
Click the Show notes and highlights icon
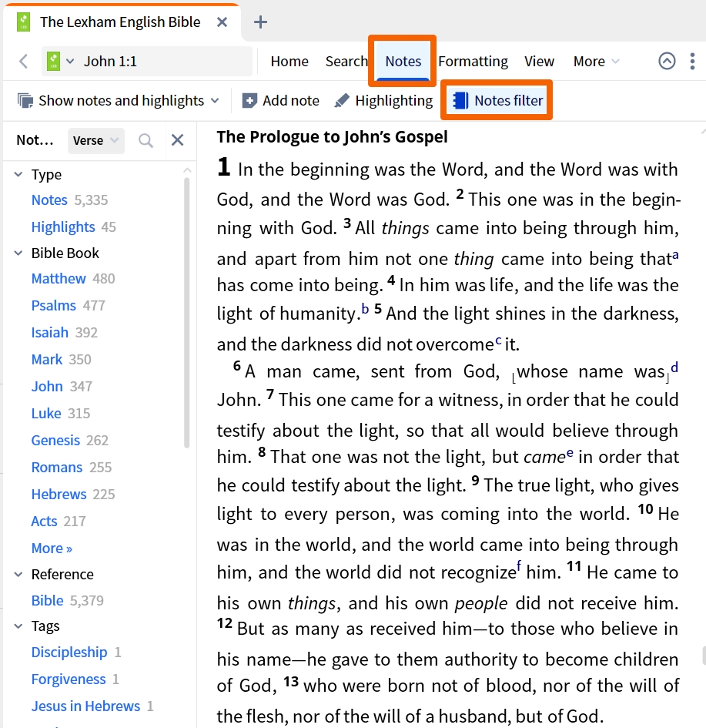click(25, 100)
